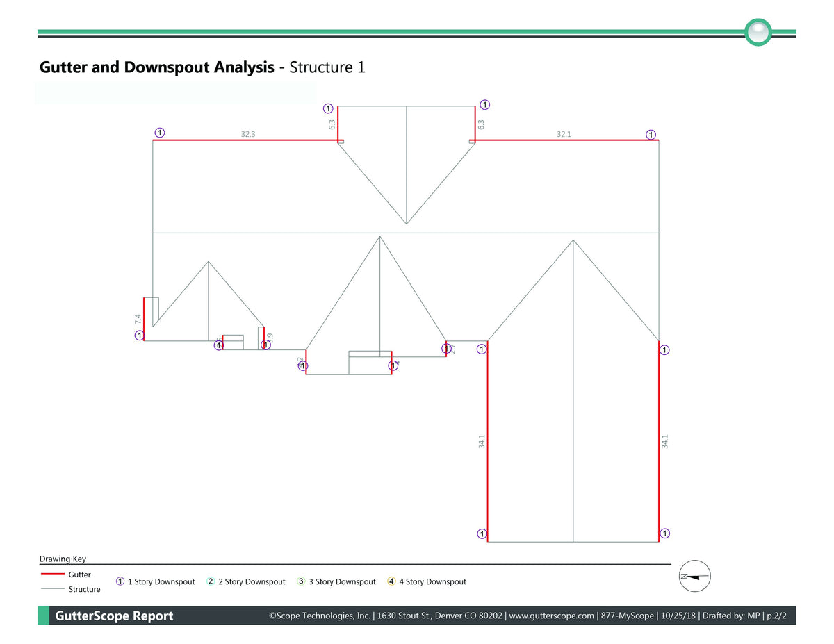The width and height of the screenshot is (834, 644).
Task: Click downspout marker at bottom of left 34.1 gutter
Action: pos(482,534)
